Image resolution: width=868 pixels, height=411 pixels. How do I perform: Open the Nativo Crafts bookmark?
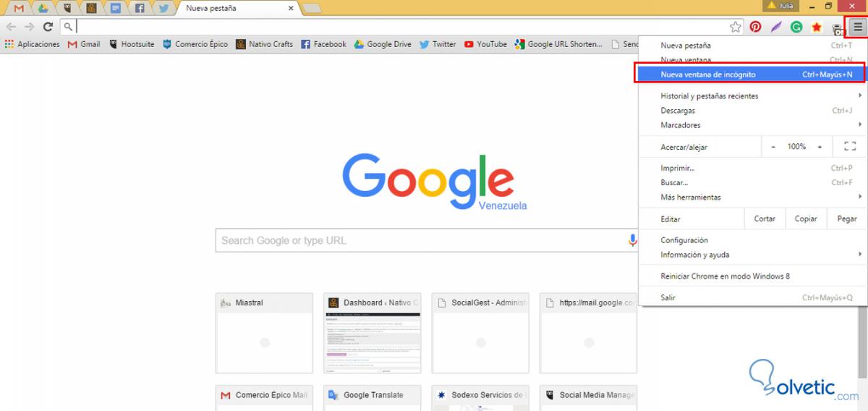click(264, 44)
